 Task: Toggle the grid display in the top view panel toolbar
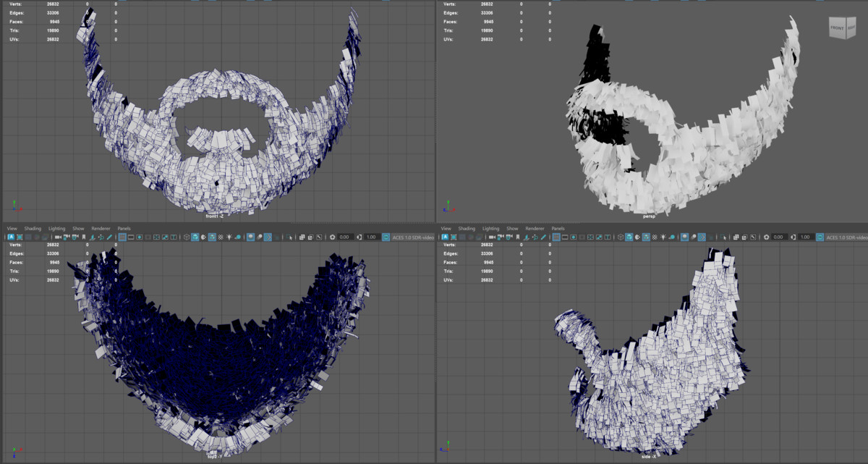coord(122,237)
